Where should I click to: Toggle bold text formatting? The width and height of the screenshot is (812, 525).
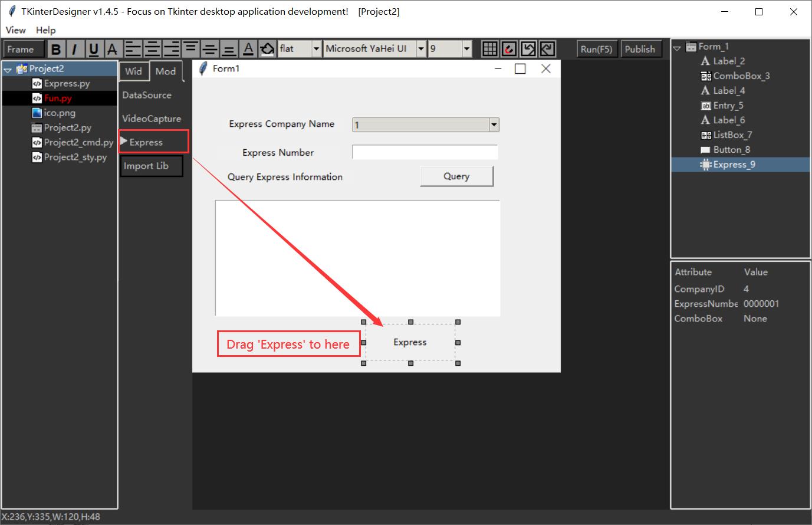(56, 50)
